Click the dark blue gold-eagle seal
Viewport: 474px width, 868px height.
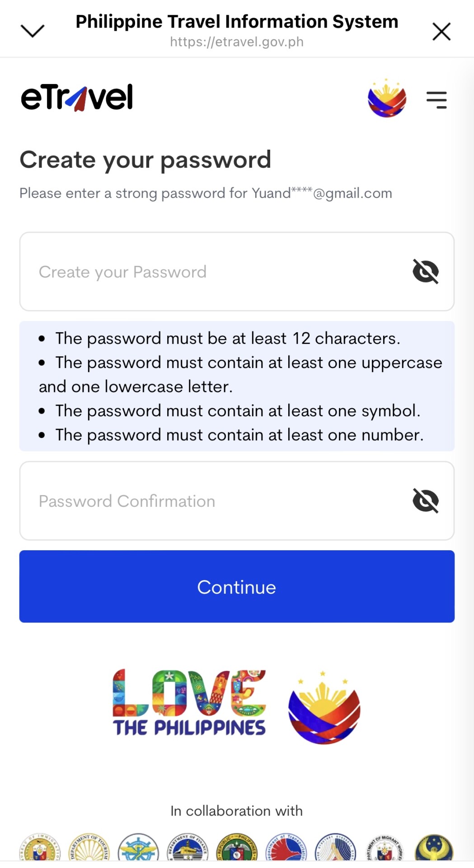tap(434, 849)
